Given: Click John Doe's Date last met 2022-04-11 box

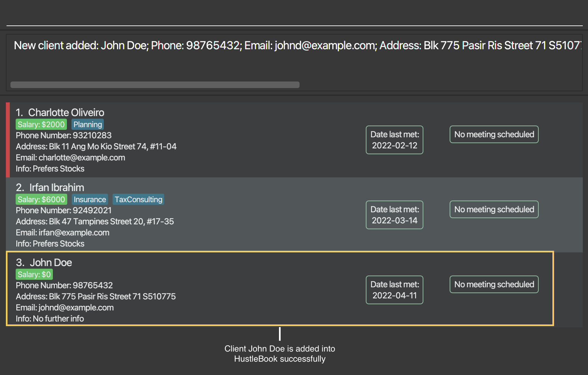Looking at the screenshot, I should pyautogui.click(x=395, y=290).
